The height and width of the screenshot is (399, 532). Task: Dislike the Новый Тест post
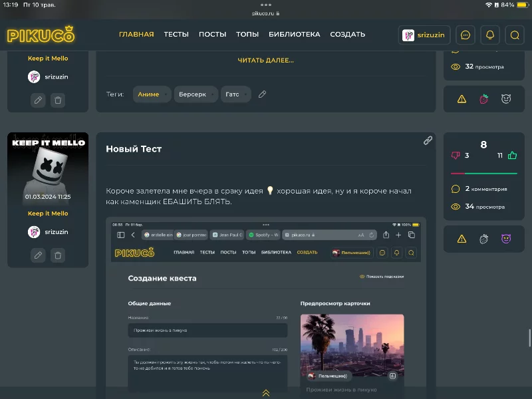tap(456, 156)
